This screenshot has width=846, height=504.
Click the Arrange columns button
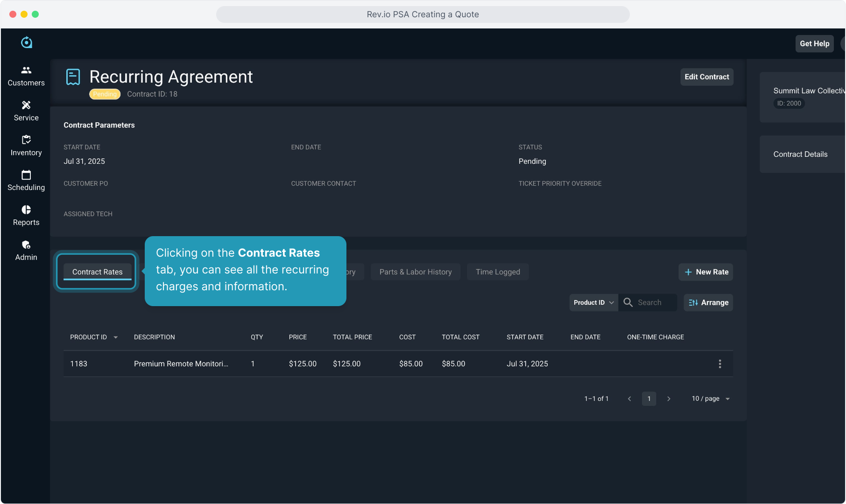tap(708, 302)
